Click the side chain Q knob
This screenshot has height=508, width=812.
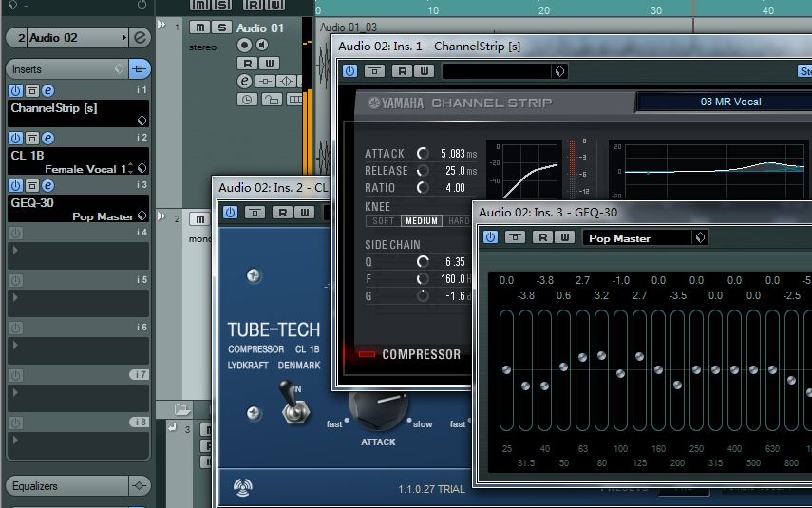point(423,261)
